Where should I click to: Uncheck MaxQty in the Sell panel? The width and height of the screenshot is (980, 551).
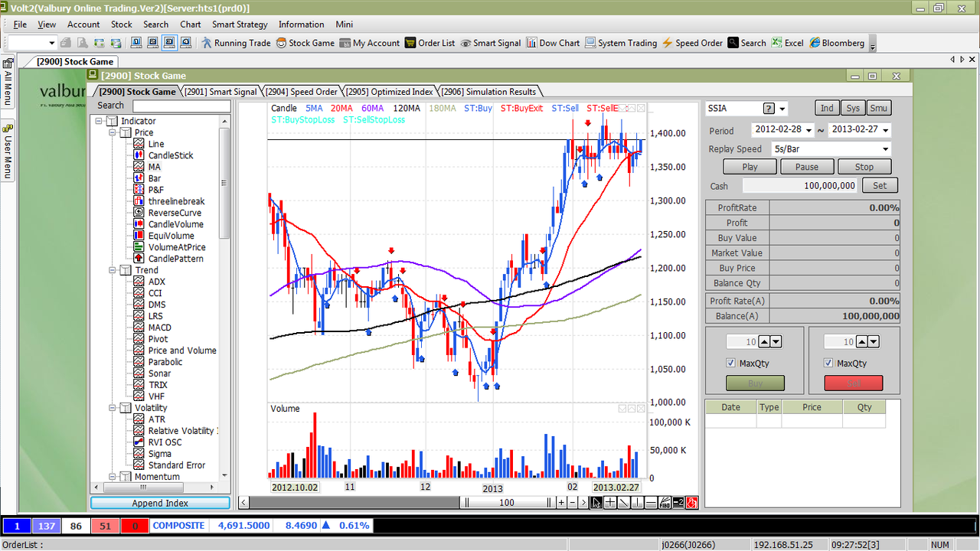click(x=828, y=363)
